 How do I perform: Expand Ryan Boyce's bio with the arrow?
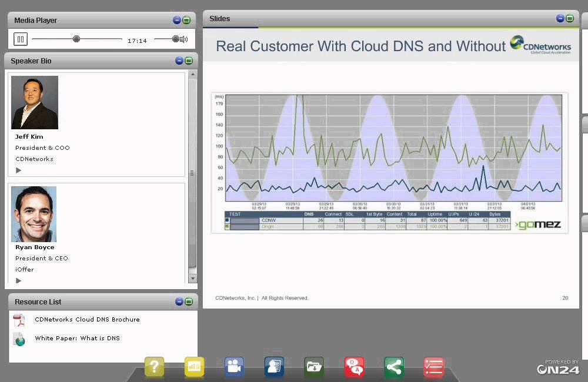click(x=18, y=280)
